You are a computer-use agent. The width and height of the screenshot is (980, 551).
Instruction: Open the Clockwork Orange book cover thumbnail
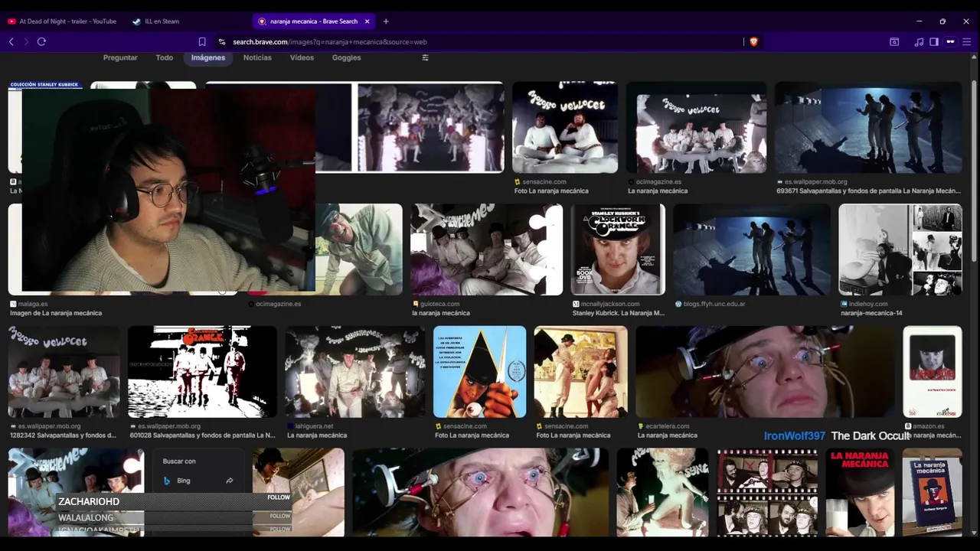618,249
